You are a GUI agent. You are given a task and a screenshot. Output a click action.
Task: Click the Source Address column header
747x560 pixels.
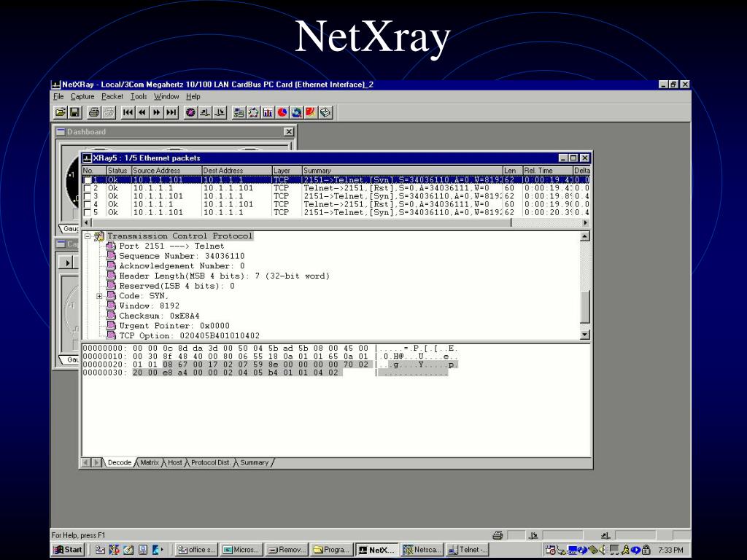point(167,171)
